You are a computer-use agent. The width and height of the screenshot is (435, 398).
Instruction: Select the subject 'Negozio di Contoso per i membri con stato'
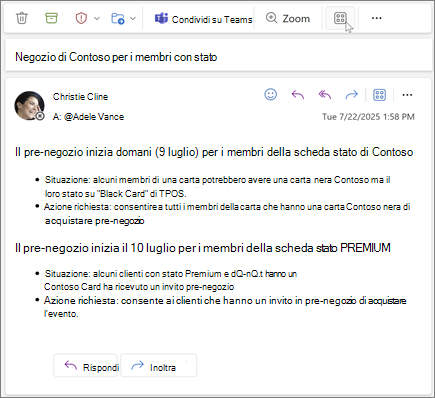tap(116, 57)
